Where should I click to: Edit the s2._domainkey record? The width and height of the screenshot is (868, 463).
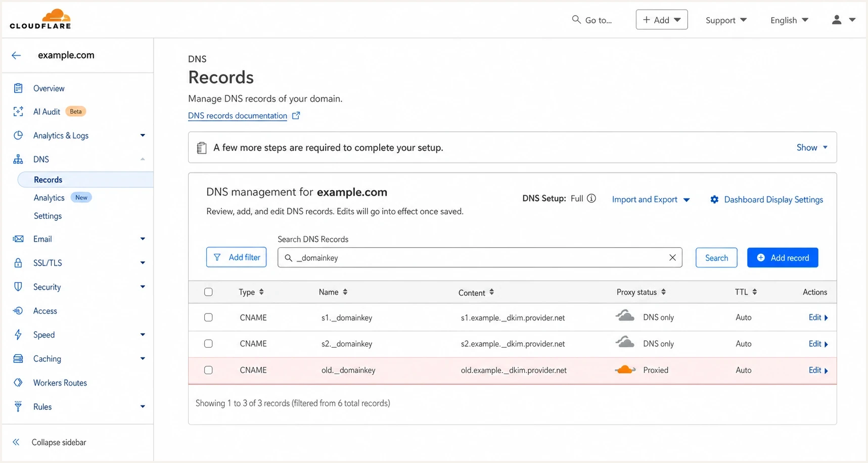pyautogui.click(x=818, y=344)
